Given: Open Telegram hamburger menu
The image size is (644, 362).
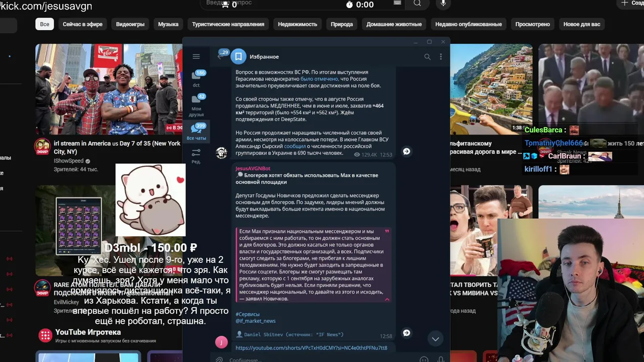Looking at the screenshot, I should click(x=196, y=57).
